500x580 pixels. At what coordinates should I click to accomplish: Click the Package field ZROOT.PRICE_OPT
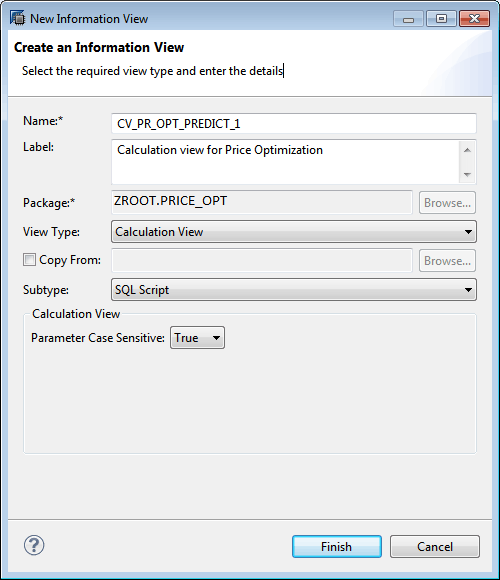262,202
